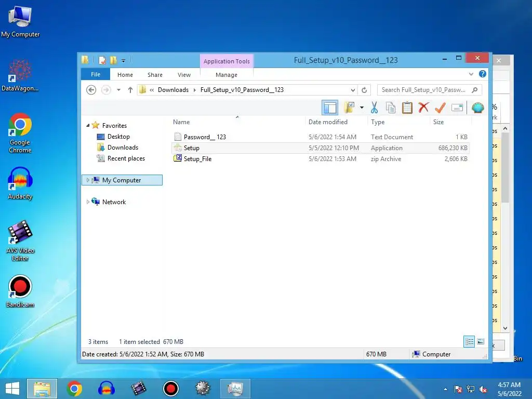
Task: Select the Setup_File zip archive
Action: [320, 159]
